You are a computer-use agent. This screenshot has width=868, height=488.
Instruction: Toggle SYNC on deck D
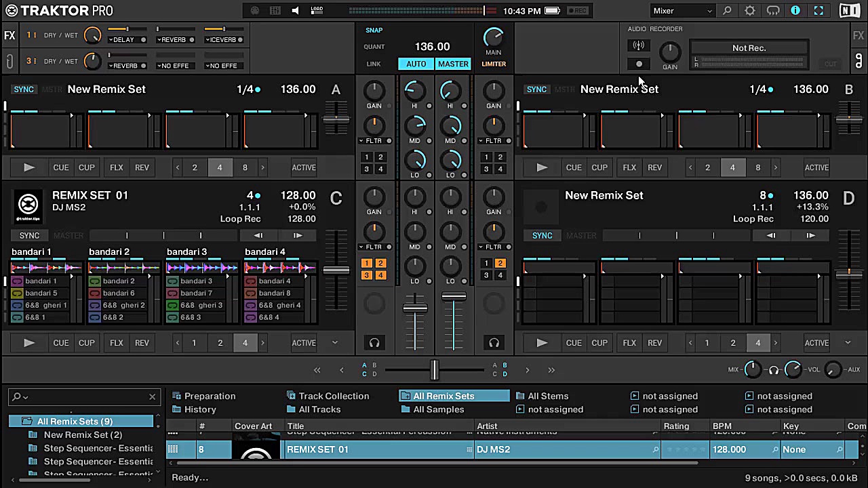pos(542,235)
